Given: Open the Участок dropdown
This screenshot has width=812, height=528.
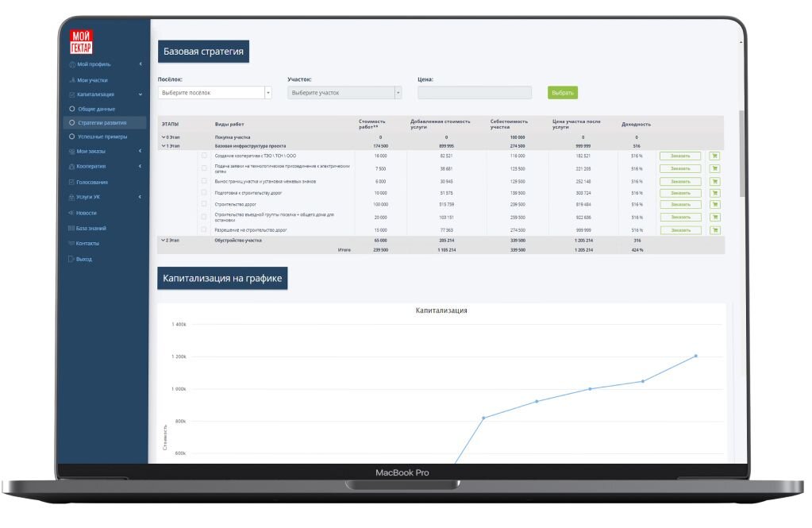Looking at the screenshot, I should coord(344,93).
